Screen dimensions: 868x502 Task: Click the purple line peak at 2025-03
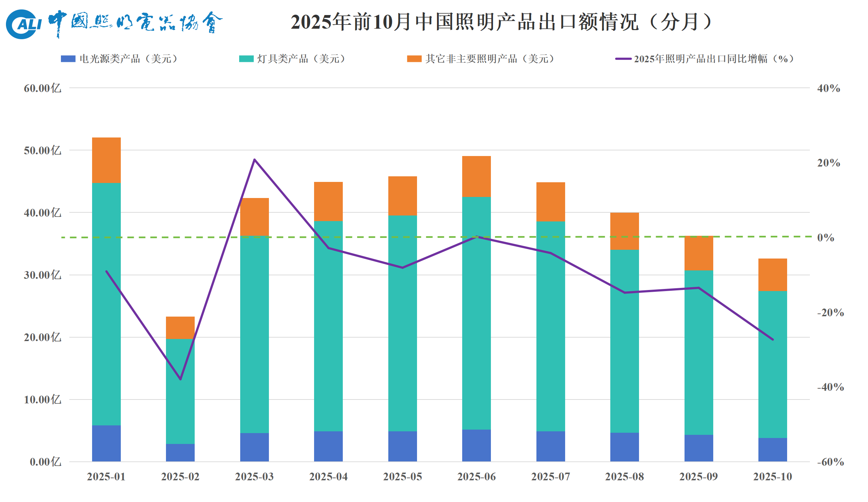point(255,160)
